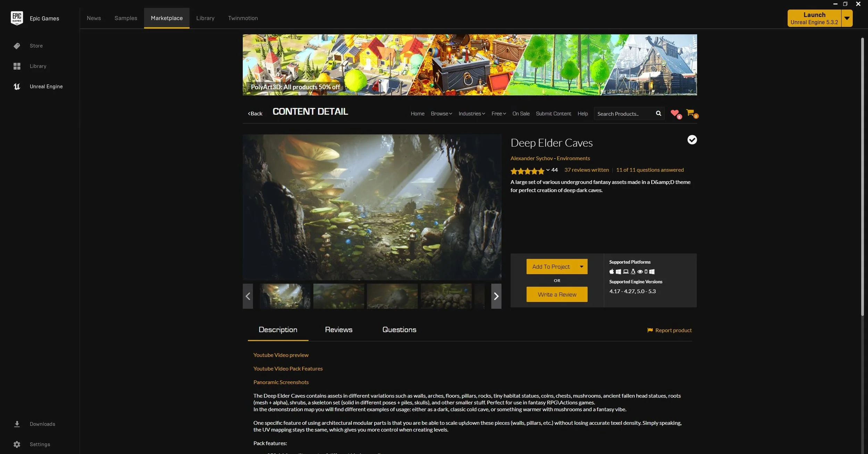Click the page vertical scrollbar
Screen dimensions: 868x454
[x=862, y=174]
